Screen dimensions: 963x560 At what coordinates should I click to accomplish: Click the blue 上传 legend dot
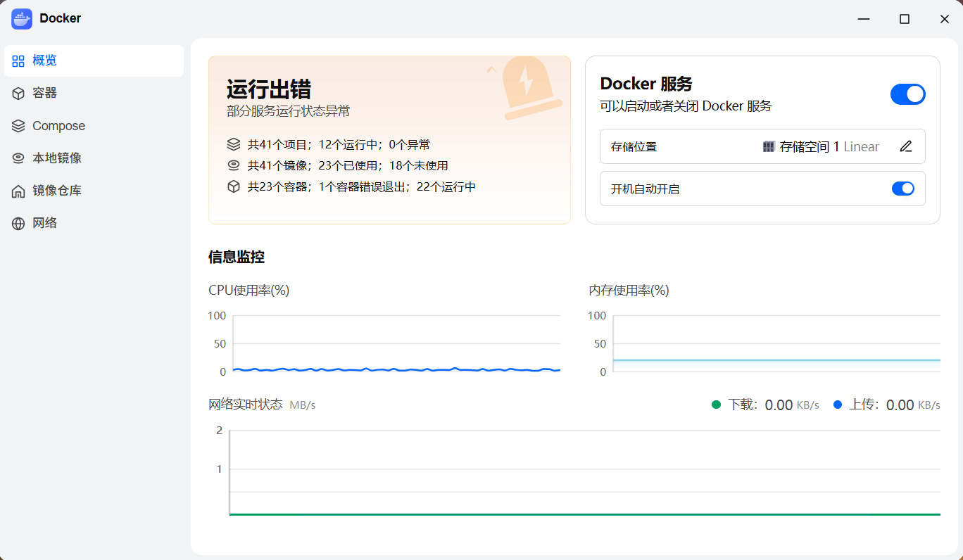pos(838,405)
